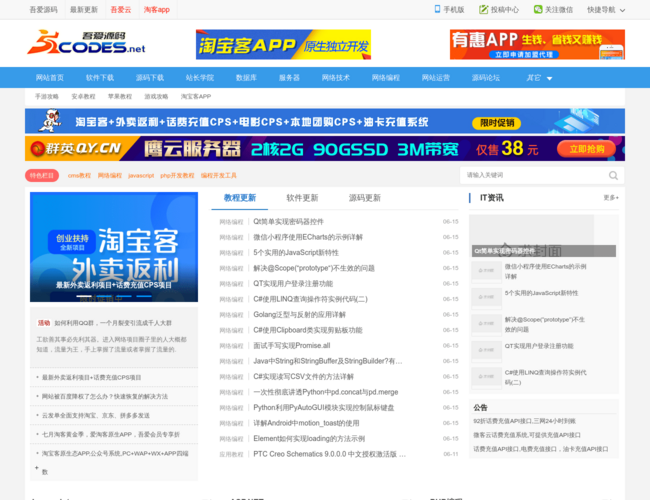
Task: Click the 淘宝客外卖返利 carousel image
Action: 114,247
